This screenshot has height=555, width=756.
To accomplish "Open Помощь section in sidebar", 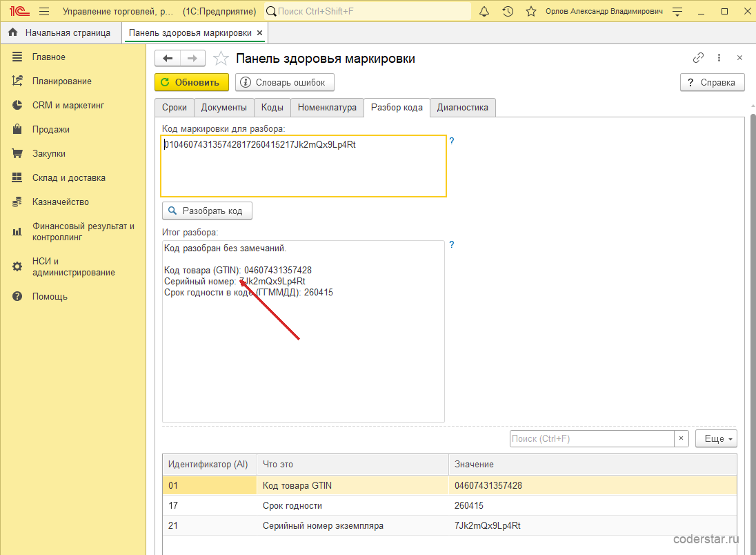I will tap(72, 296).
